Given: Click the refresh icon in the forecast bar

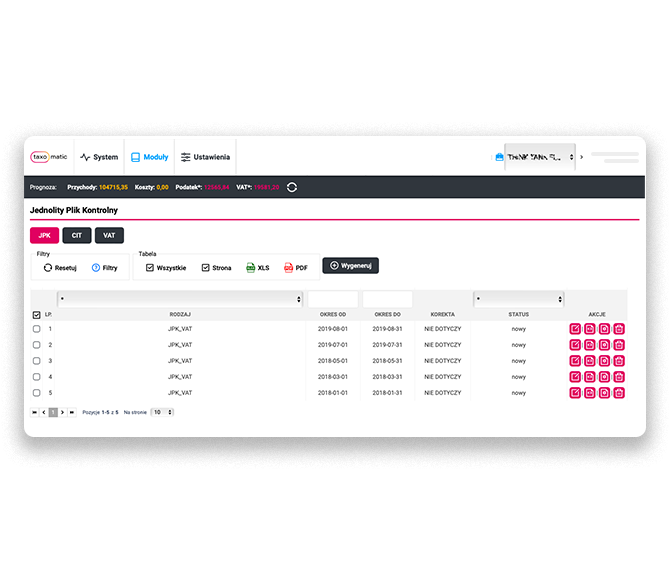Looking at the screenshot, I should tap(292, 187).
